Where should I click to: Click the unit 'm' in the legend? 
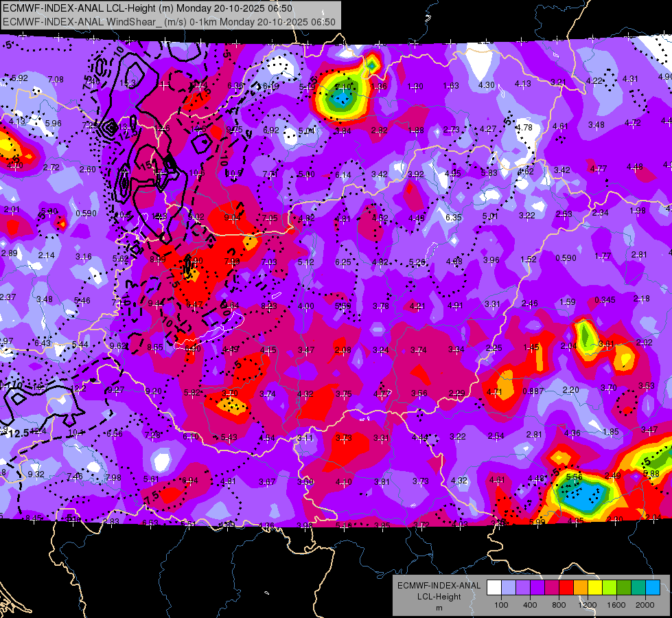(x=439, y=608)
